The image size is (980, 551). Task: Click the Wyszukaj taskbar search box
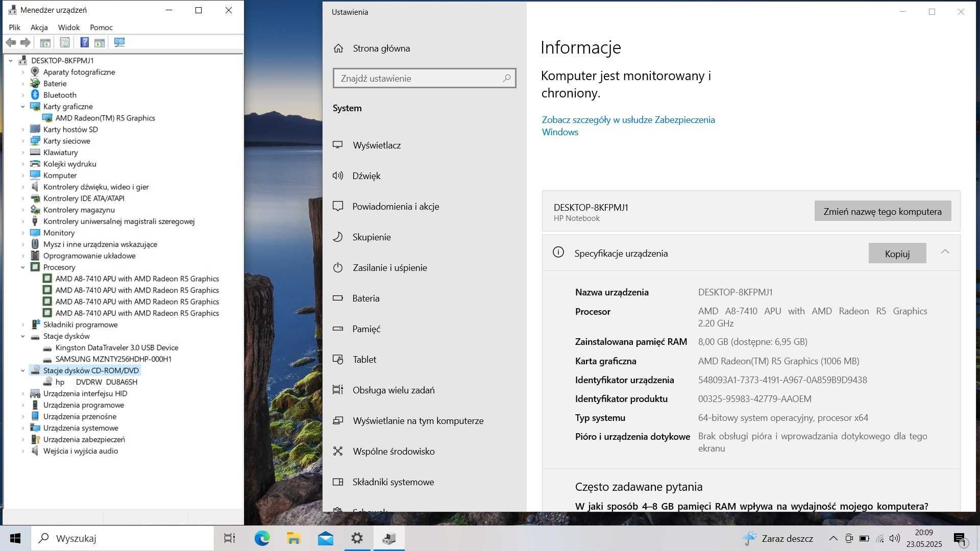click(x=122, y=538)
